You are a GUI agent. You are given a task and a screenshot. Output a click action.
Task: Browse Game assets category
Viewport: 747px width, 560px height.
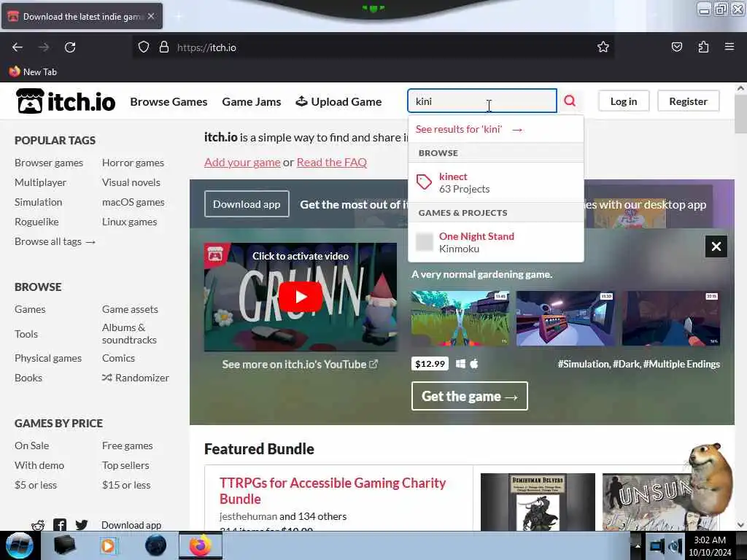(130, 309)
